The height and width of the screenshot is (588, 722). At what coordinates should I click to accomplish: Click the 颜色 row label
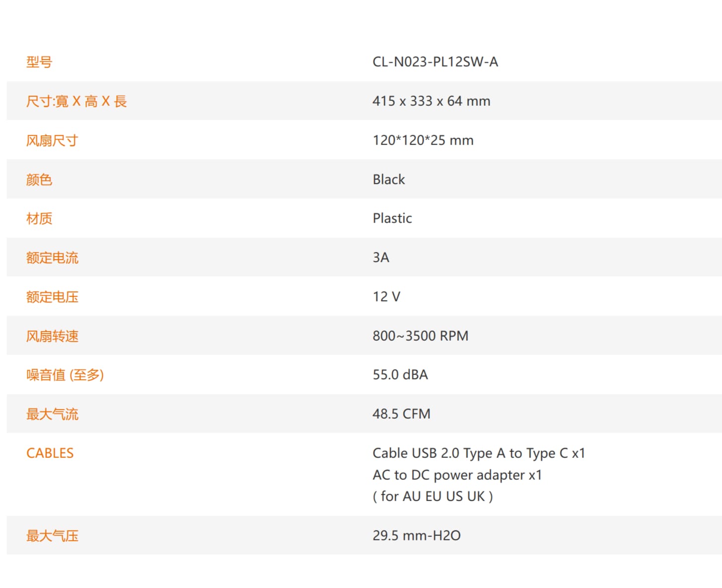[39, 180]
